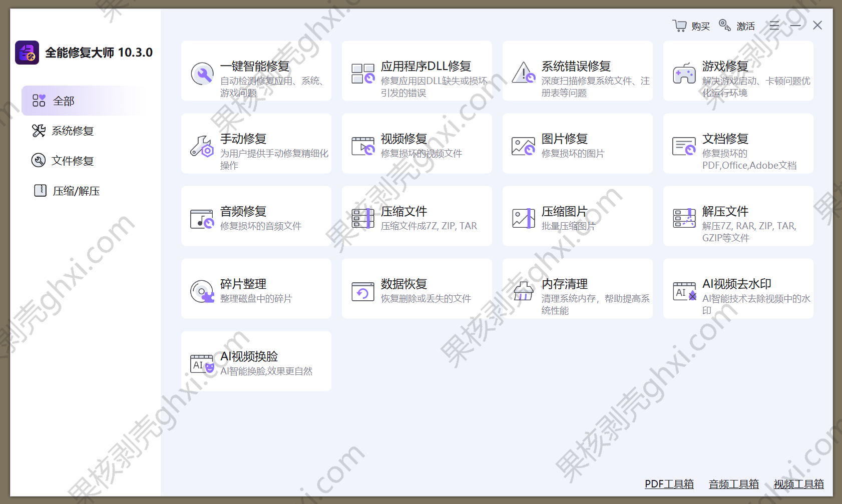The height and width of the screenshot is (504, 842).
Task: Click description 修复损坏的图片
Action: (573, 154)
